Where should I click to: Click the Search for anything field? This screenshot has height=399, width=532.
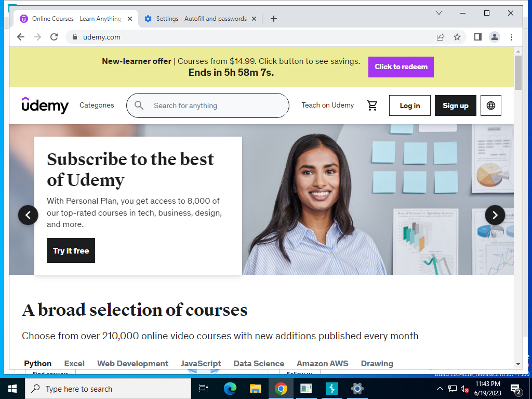pos(208,105)
